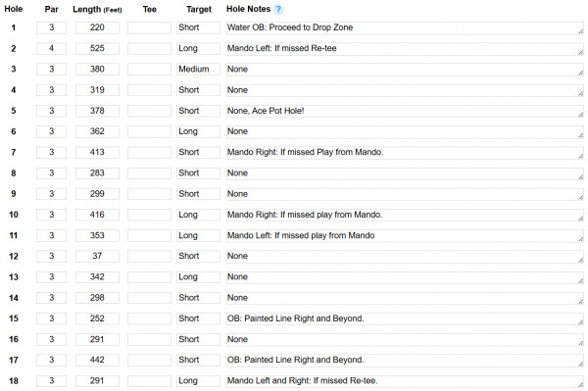Screen dimensions: 588x391
Task: Click the Hole Notes help question-mark icon
Action: 278,10
